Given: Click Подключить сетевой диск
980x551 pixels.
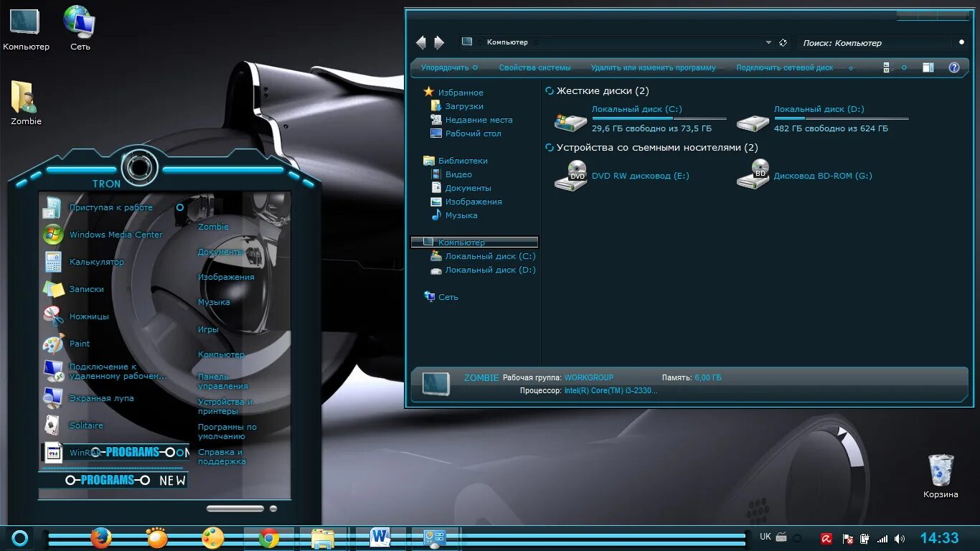Looking at the screenshot, I should [785, 67].
